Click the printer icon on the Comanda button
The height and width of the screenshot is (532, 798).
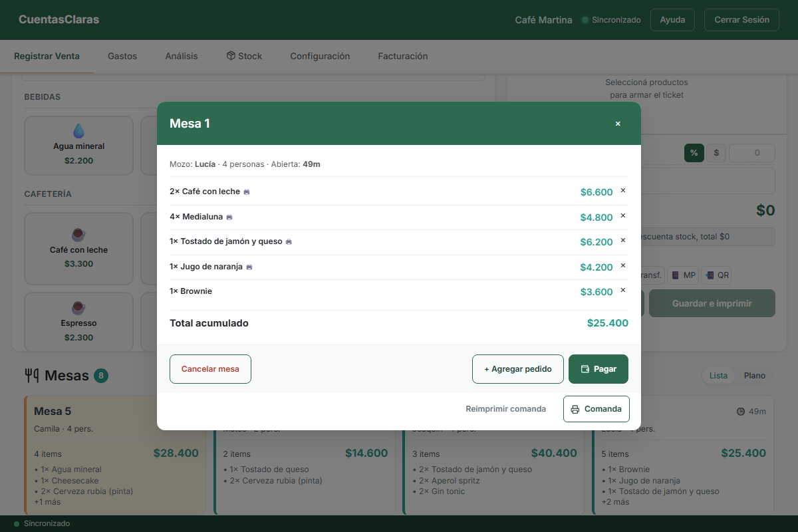[575, 409]
